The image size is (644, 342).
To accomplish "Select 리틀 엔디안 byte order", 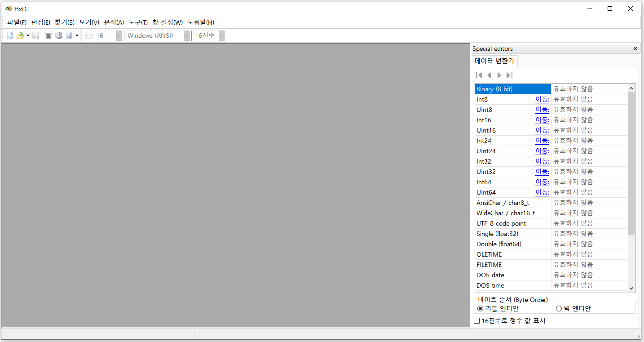I will point(498,308).
